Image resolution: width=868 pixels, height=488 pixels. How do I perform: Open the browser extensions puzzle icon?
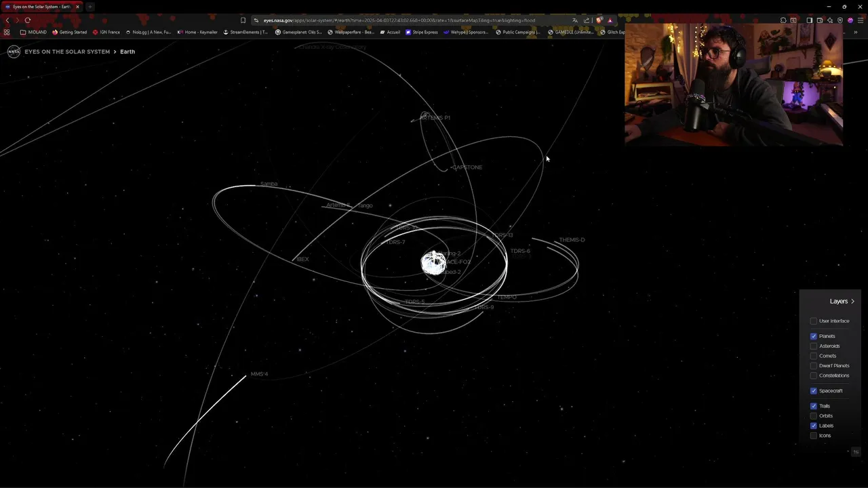pyautogui.click(x=783, y=20)
